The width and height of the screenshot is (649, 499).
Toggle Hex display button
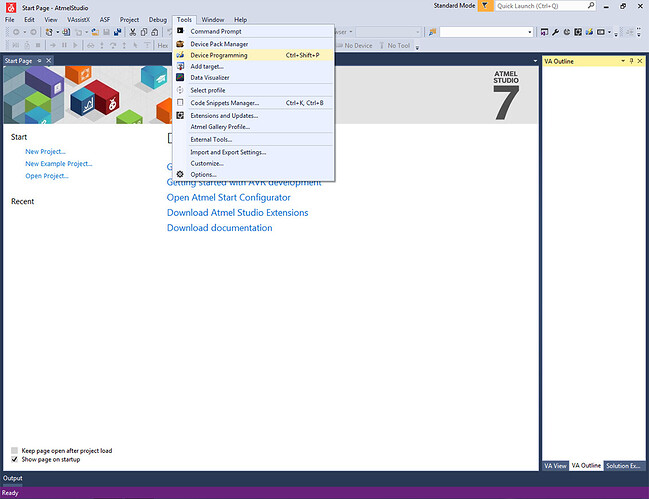pyautogui.click(x=163, y=46)
